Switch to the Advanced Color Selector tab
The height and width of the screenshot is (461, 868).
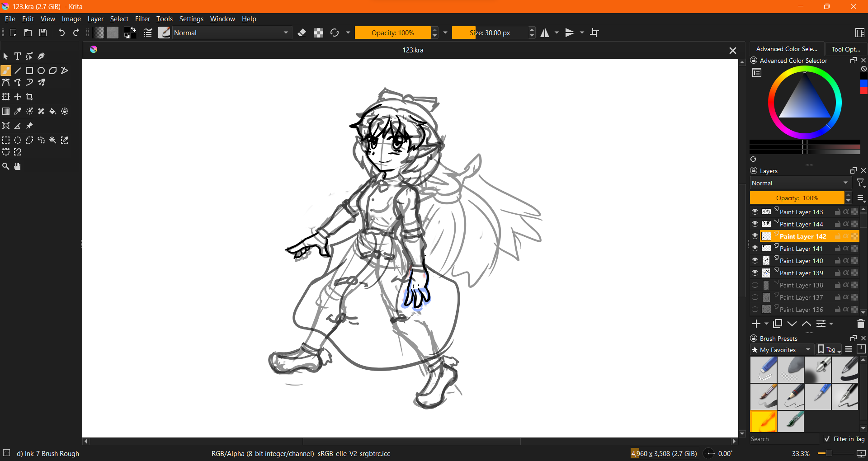click(x=787, y=49)
